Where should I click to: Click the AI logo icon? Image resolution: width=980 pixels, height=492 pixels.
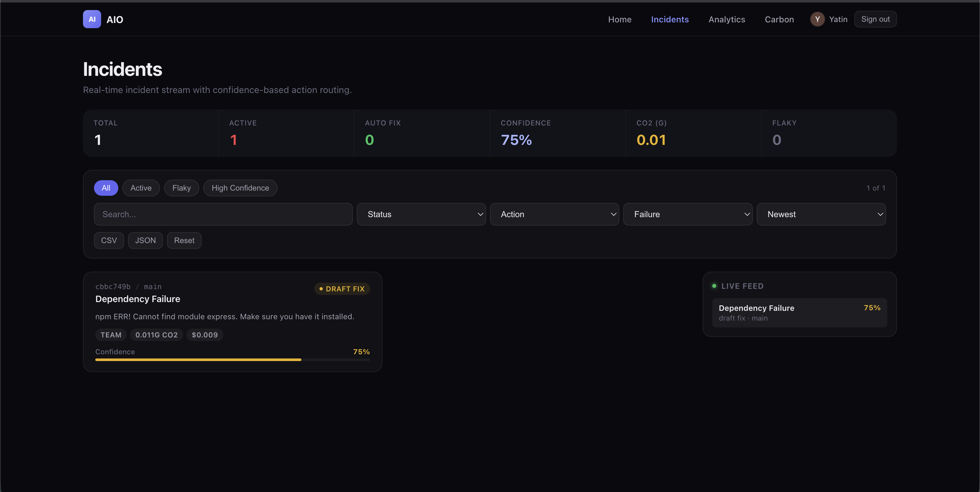(x=92, y=19)
